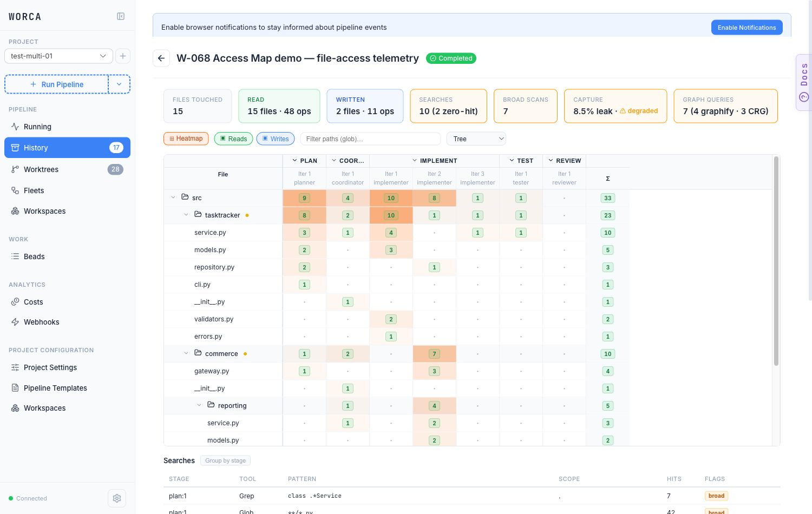Open the test-multi-01 project selector
The height and width of the screenshot is (514, 812).
point(58,56)
